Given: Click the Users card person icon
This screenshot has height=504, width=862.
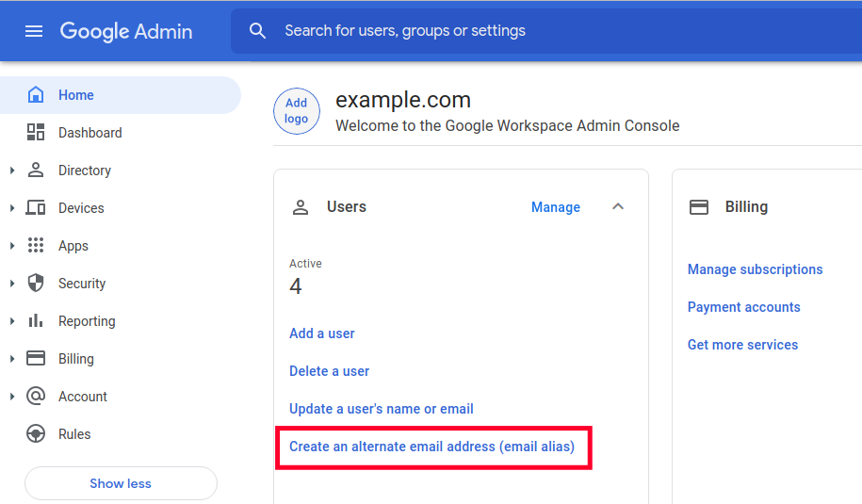Looking at the screenshot, I should (301, 207).
